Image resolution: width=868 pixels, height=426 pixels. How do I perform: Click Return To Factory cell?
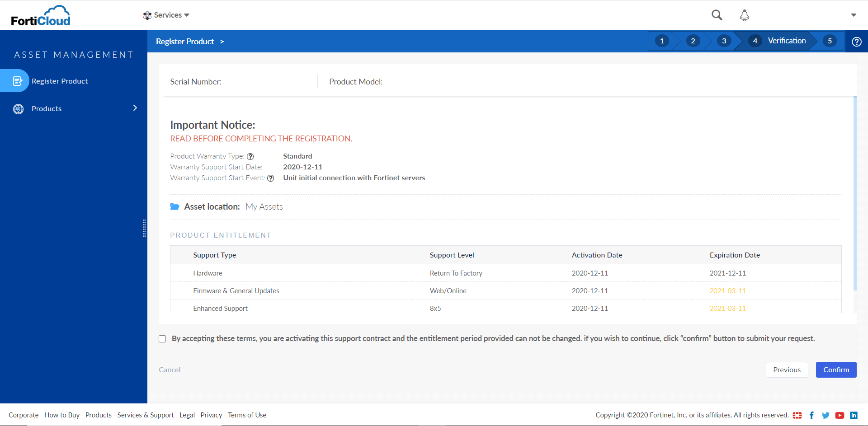click(456, 273)
